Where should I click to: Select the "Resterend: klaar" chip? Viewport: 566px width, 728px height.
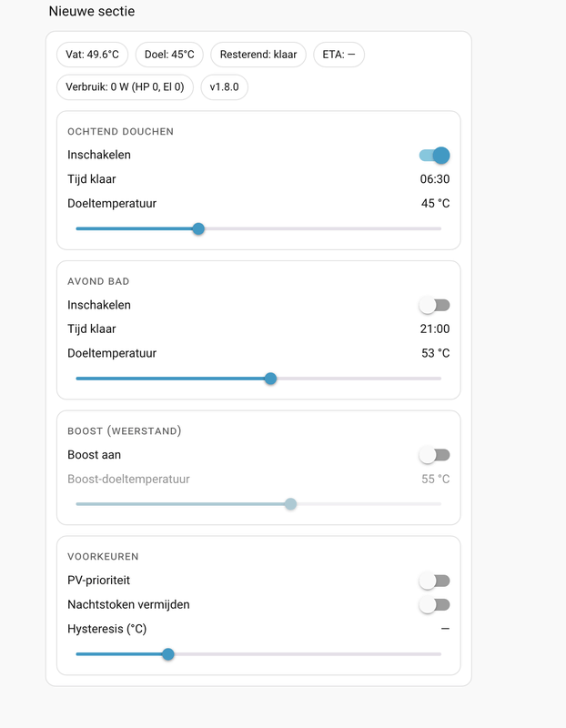pyautogui.click(x=258, y=55)
